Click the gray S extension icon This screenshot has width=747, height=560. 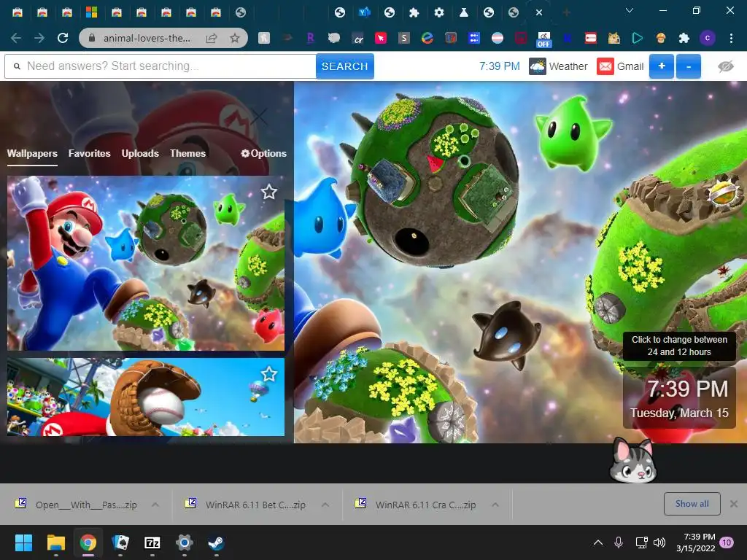click(x=404, y=38)
